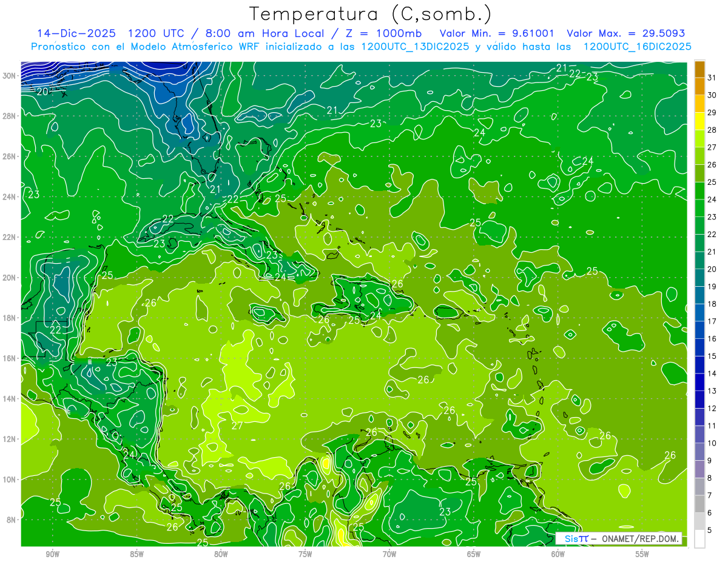Click the 'Valor Max. = 29.5093' text
Viewport: 728px width, 562px height.
626,33
